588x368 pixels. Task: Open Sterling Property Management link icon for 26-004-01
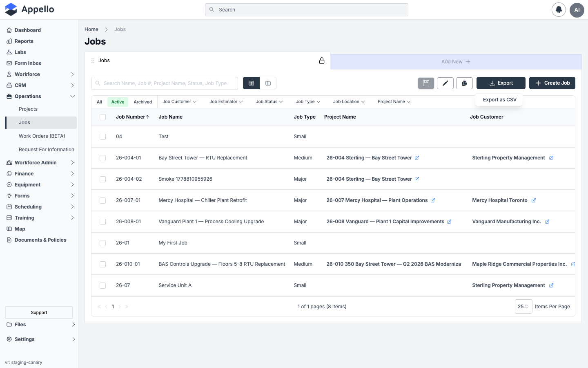point(551,158)
